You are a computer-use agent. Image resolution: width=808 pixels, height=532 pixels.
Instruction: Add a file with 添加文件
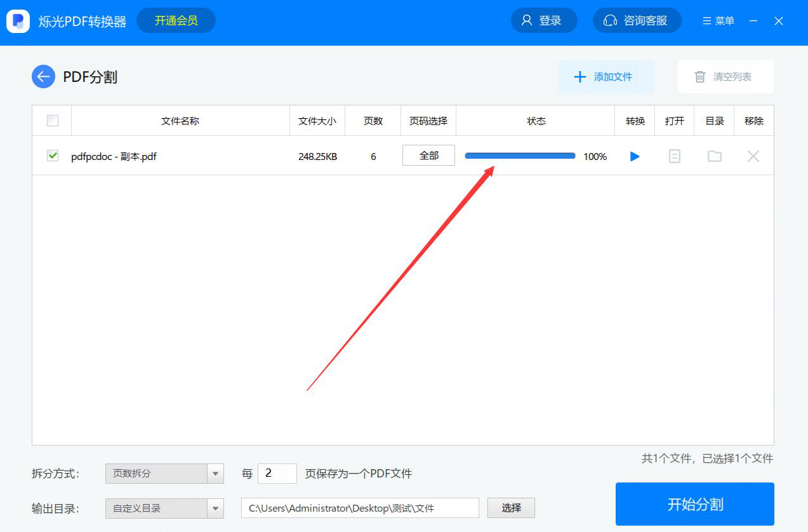[x=606, y=77]
